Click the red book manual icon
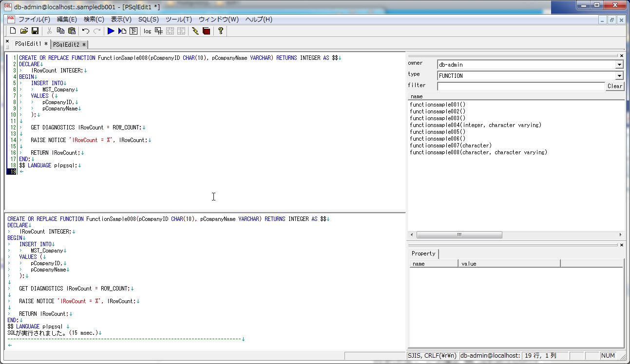 pos(206,31)
